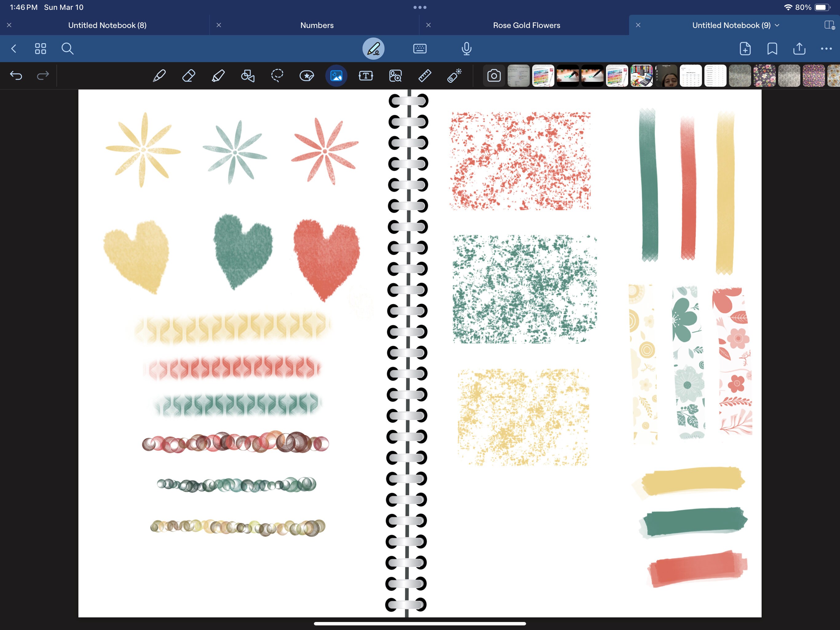Select the Shapes tool

click(248, 76)
